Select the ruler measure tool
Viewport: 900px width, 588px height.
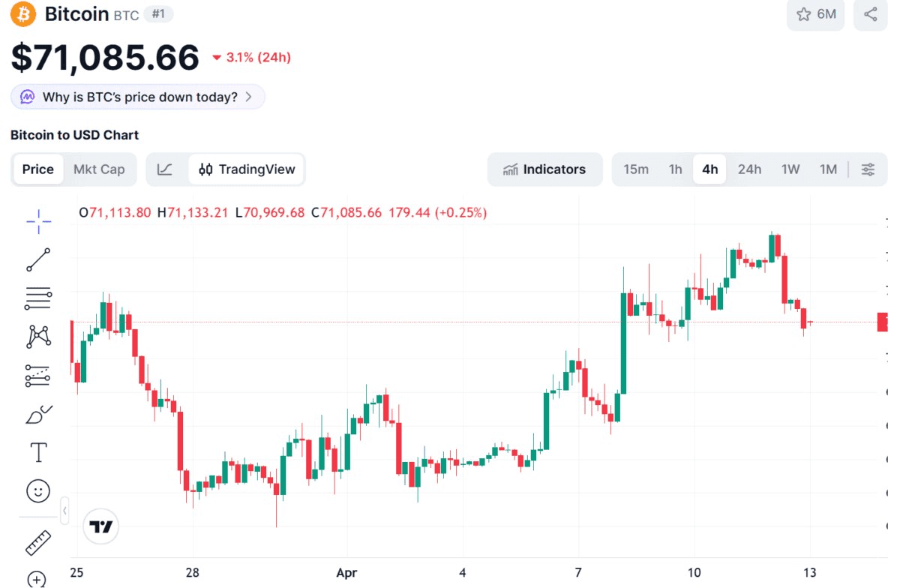(x=38, y=543)
